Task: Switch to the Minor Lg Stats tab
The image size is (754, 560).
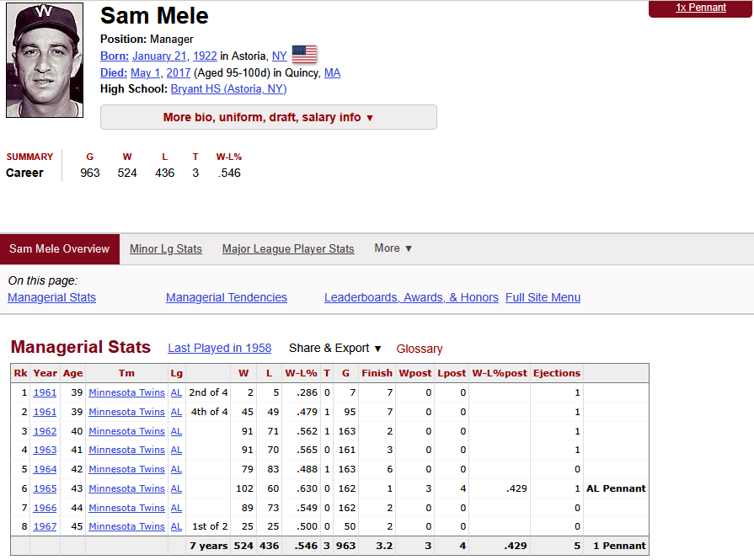Action: click(x=166, y=248)
